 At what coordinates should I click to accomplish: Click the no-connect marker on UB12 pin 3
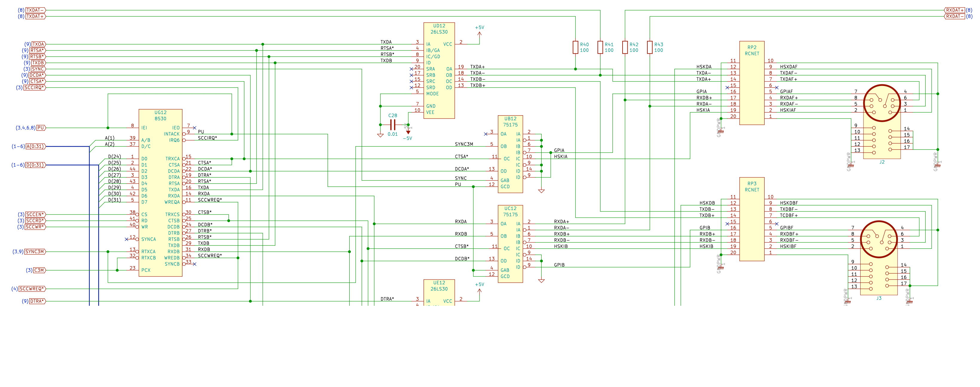coord(486,134)
